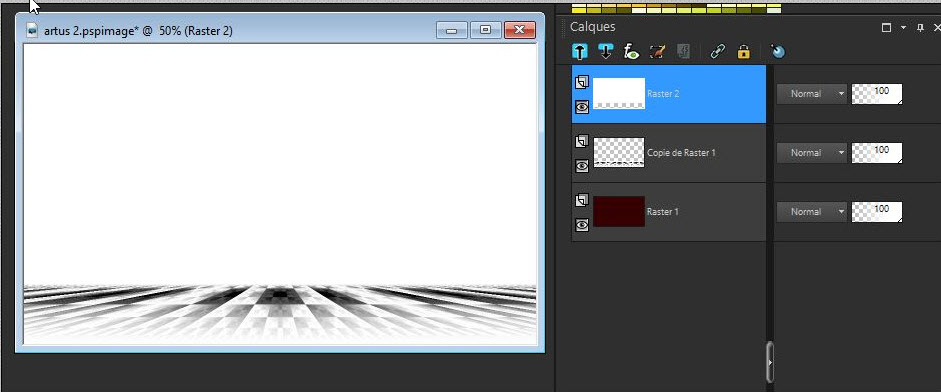Click the edit selection brush icon in Calques
Screen dimensions: 941x392
tap(657, 52)
